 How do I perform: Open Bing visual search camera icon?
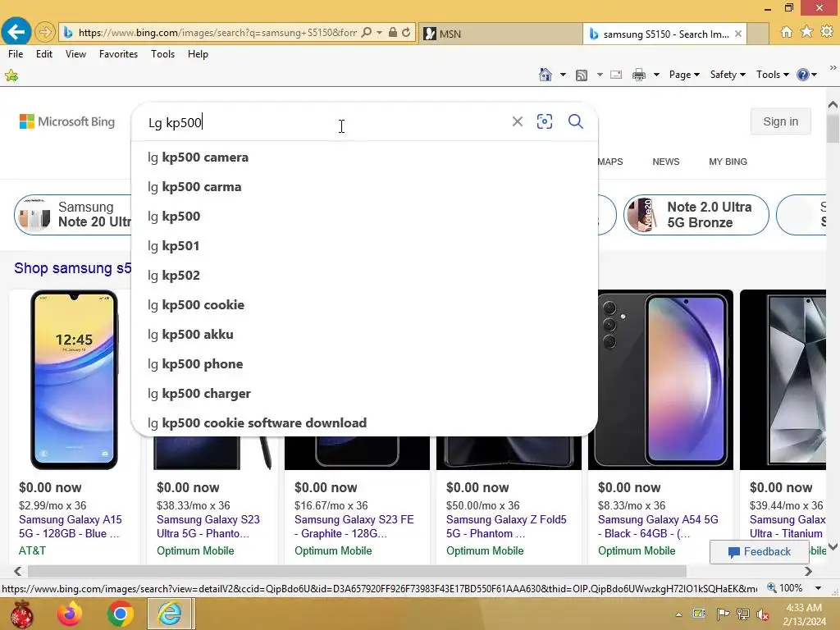(545, 121)
